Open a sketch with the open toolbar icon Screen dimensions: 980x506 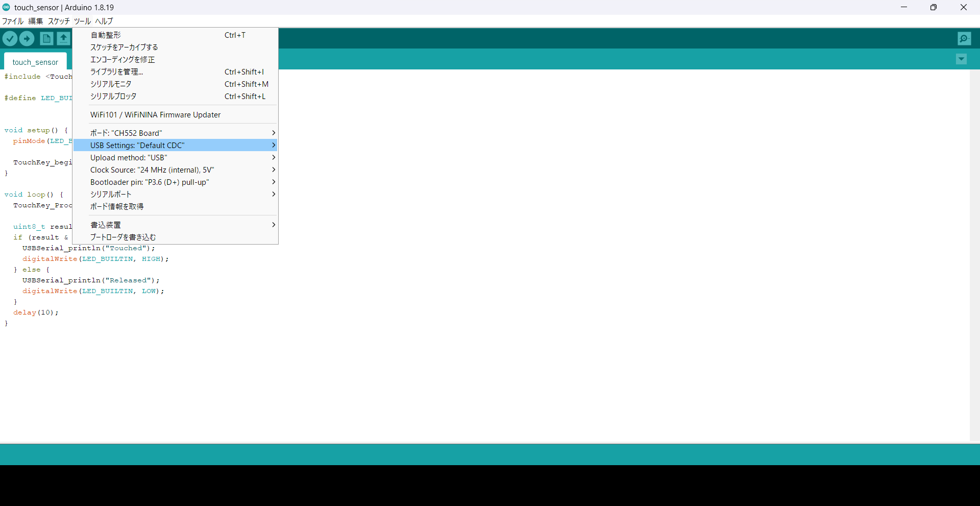(63, 38)
